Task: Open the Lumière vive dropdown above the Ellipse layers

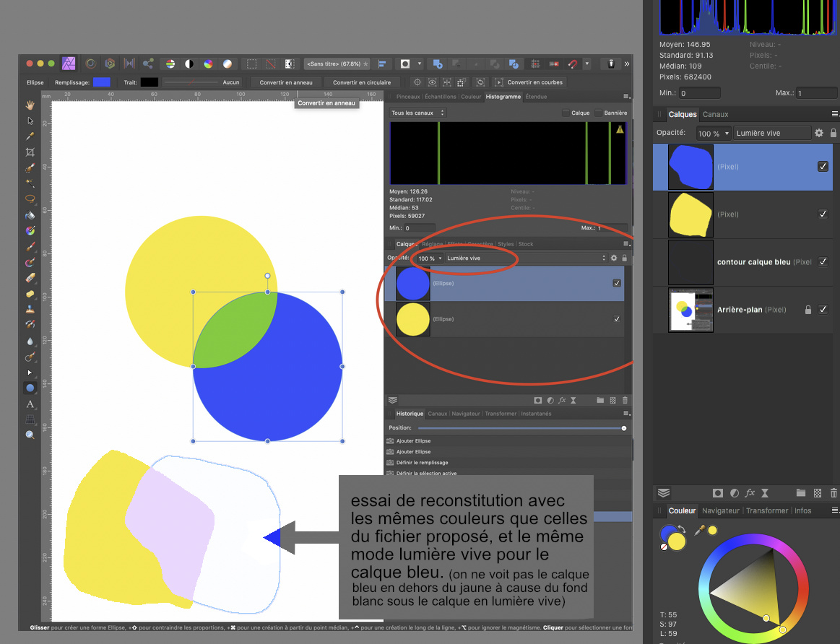Action: [526, 258]
